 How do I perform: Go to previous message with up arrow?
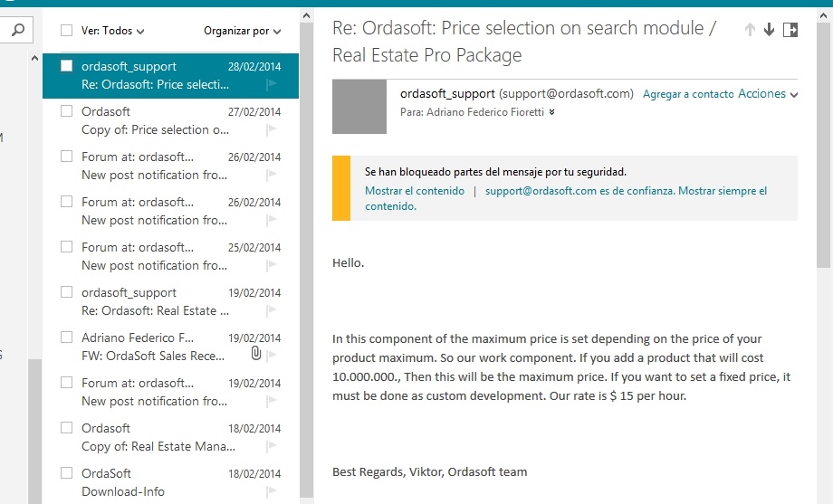pyautogui.click(x=750, y=30)
